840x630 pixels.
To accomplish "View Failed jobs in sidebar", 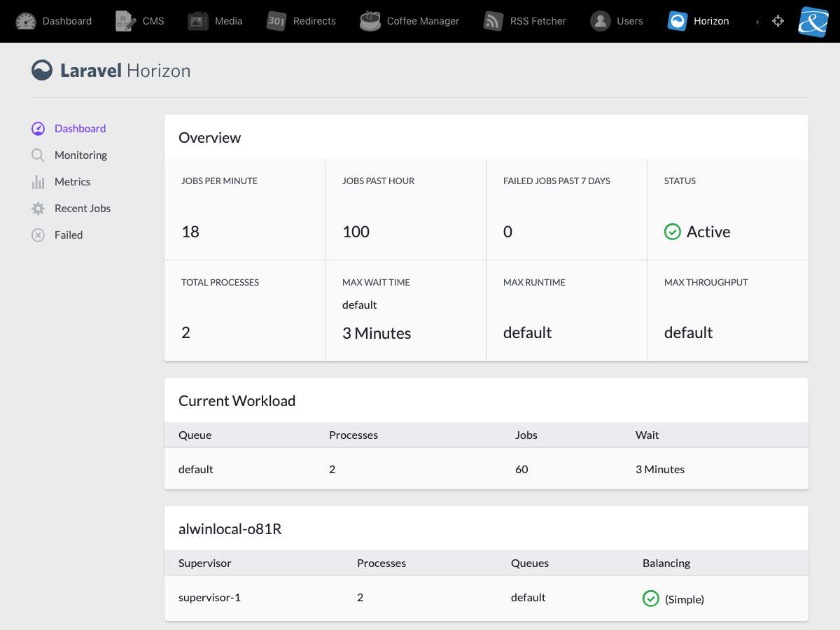I will pyautogui.click(x=69, y=235).
